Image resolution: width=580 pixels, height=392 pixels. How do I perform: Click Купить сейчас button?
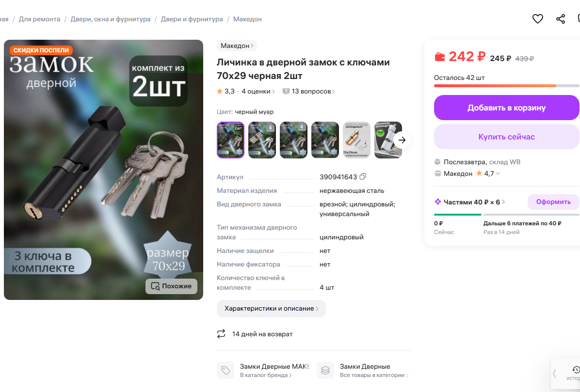pyautogui.click(x=506, y=137)
